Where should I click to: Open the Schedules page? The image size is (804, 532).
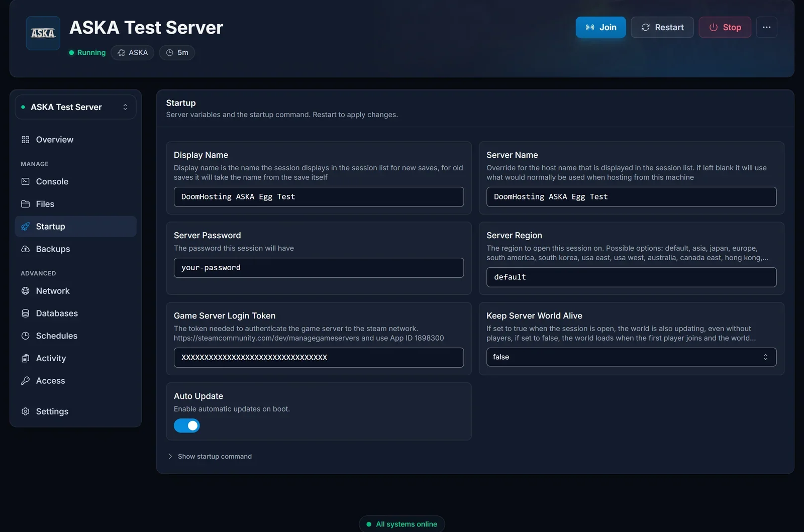click(x=75, y=336)
